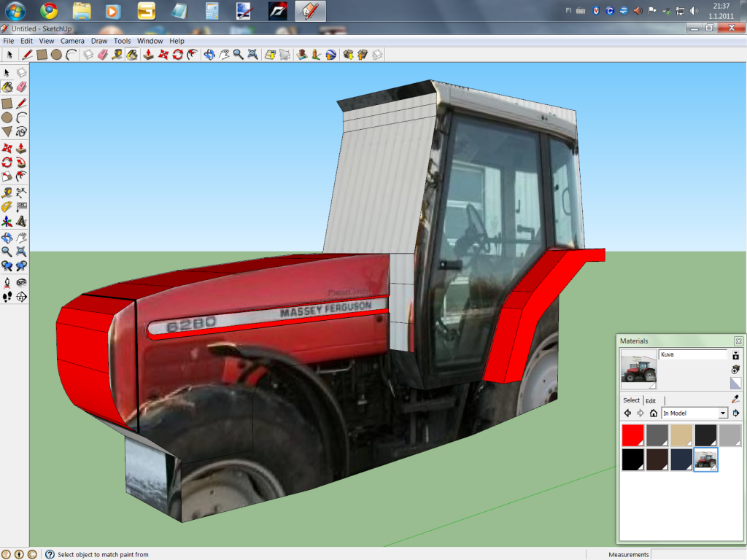This screenshot has width=747, height=560.
Task: Preview the model in Google Earth
Action: [x=331, y=55]
